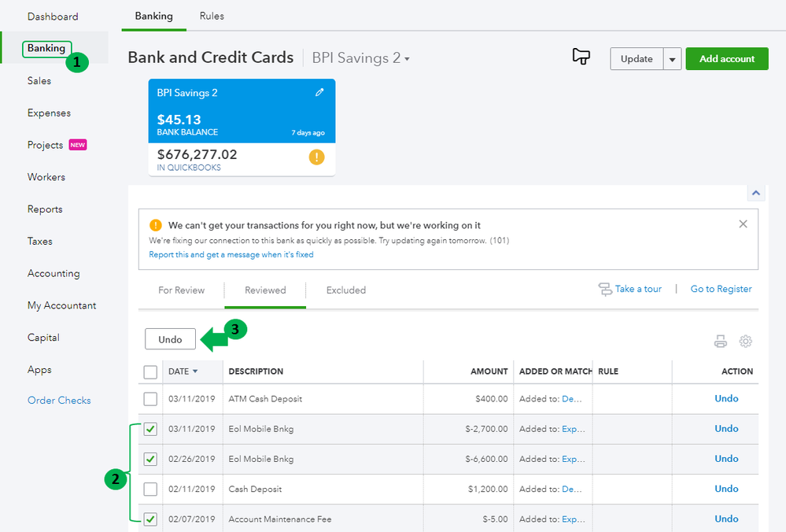Viewport: 786px width, 532px height.
Task: Check the ATM Cash Deposit row checkbox
Action: [x=150, y=399]
